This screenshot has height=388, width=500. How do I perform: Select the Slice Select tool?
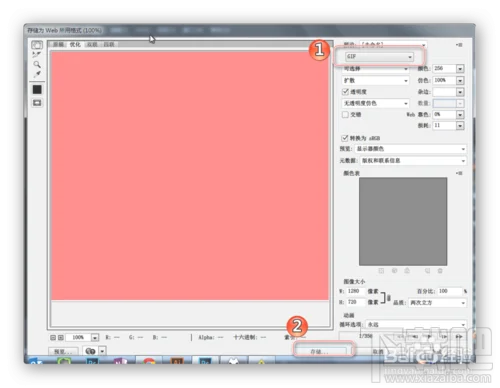37,55
